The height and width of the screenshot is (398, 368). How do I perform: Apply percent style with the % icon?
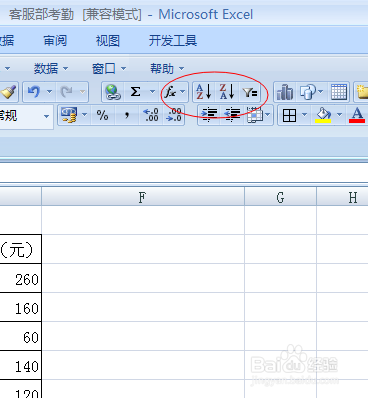pos(102,115)
